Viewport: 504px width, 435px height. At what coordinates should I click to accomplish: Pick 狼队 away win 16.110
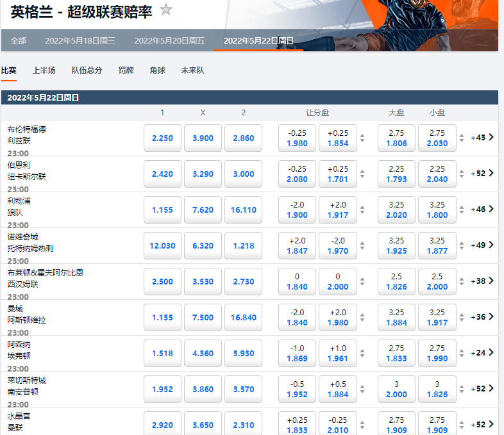point(243,210)
